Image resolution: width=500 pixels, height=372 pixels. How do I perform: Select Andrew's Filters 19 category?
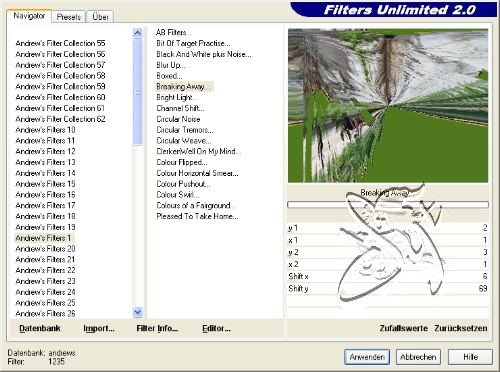[45, 227]
